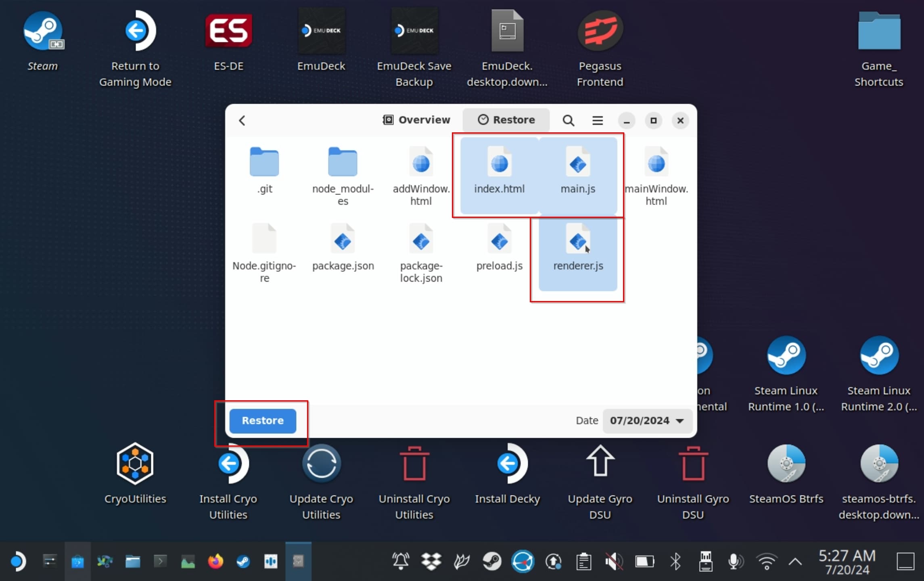The image size is (924, 581).
Task: Open notifications bell in system tray
Action: coord(401,561)
